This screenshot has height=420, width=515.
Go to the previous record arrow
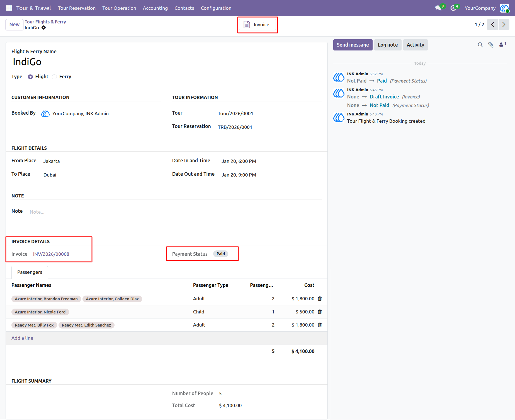pyautogui.click(x=493, y=25)
